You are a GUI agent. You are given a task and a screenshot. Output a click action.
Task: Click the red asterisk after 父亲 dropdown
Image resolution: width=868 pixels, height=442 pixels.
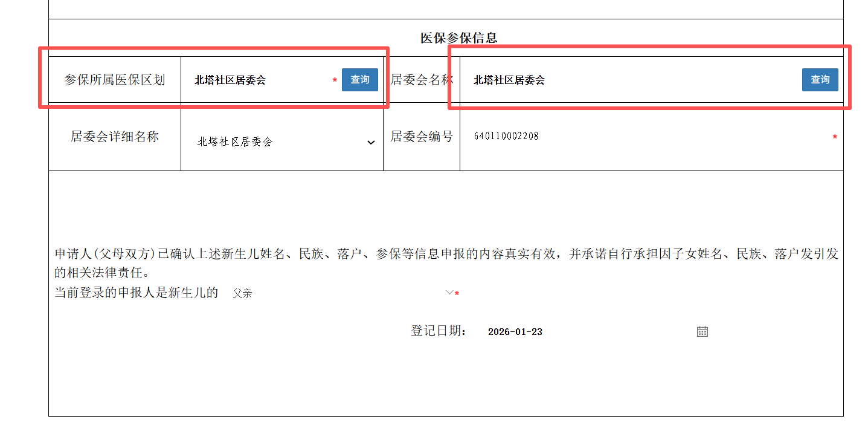457,294
